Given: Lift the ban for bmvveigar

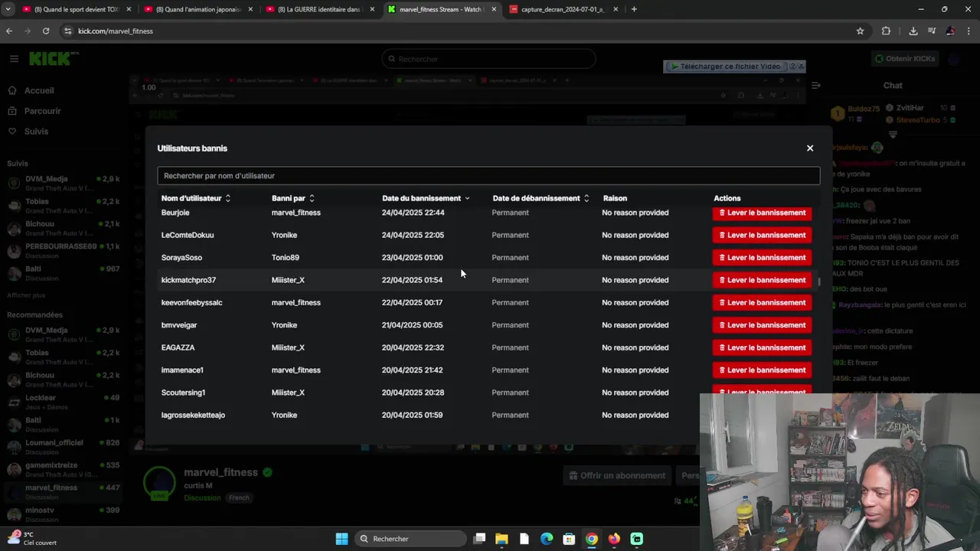Looking at the screenshot, I should coord(762,325).
